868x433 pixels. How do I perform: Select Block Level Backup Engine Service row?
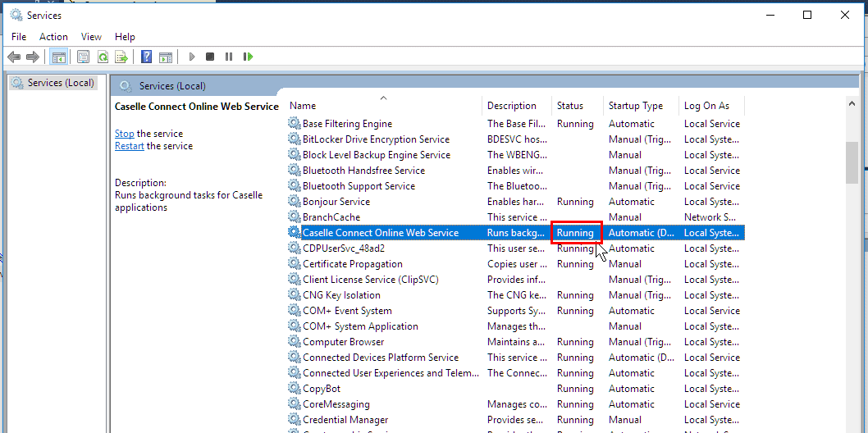[x=516, y=155]
